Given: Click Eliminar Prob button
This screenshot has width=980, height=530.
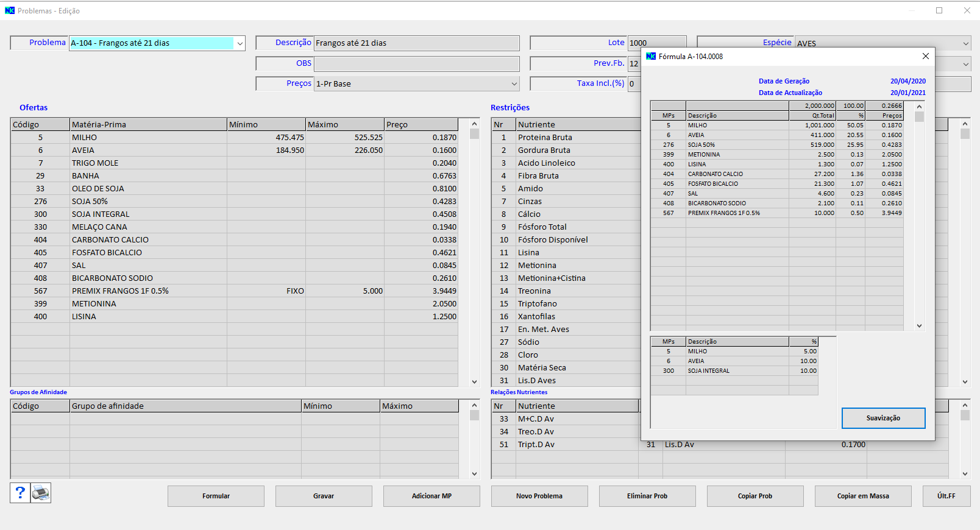Looking at the screenshot, I should (647, 496).
